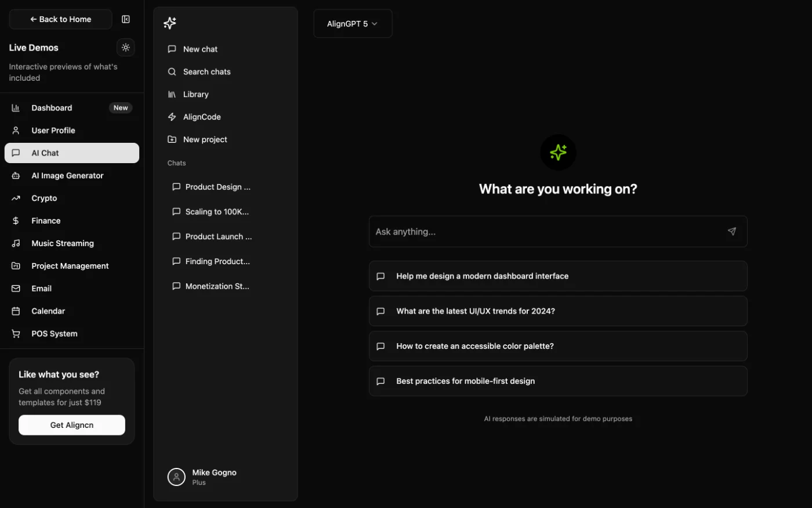This screenshot has height=508, width=812.
Task: Open the AlignGPT 5 model dropdown
Action: [x=353, y=24]
